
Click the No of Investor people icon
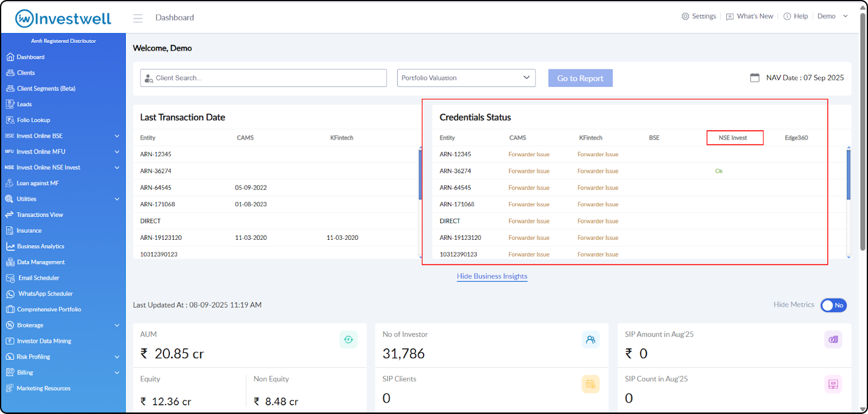(591, 340)
